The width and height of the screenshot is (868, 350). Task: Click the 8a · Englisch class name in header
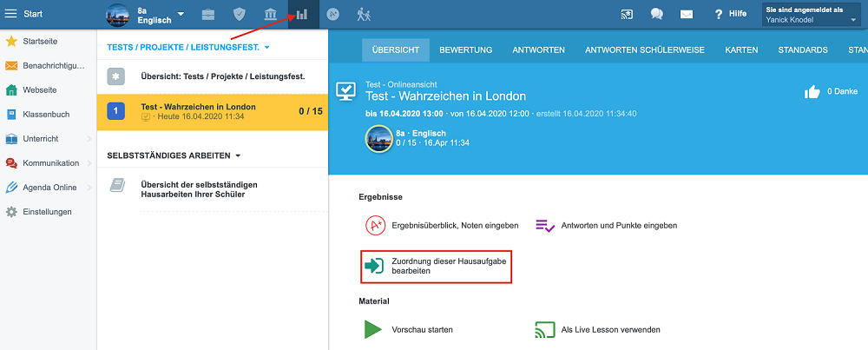421,134
